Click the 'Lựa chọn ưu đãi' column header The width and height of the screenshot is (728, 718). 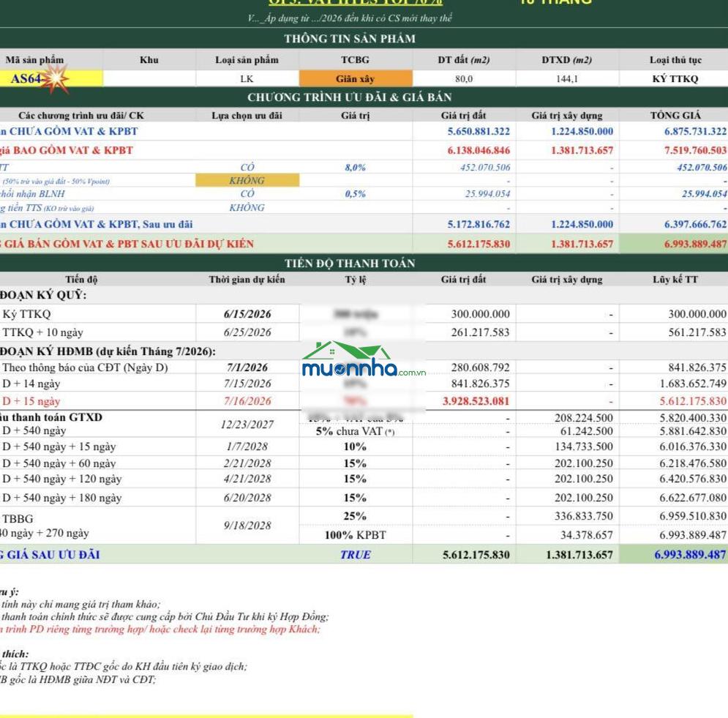pyautogui.click(x=247, y=115)
